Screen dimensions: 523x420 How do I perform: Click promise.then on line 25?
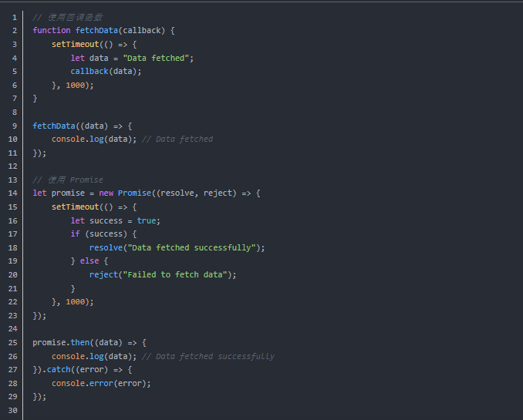[x=61, y=343]
